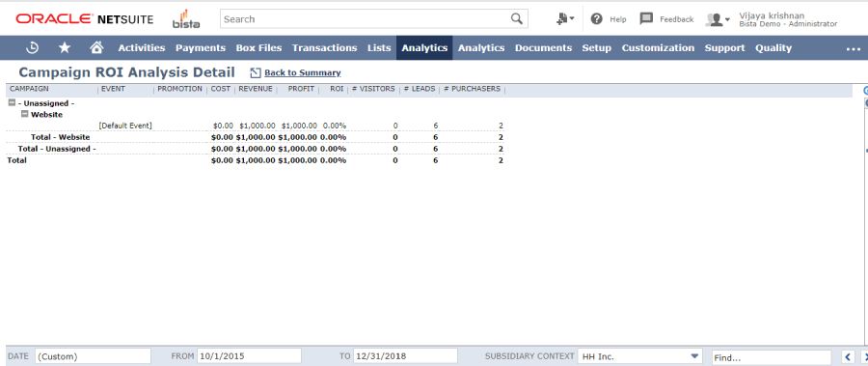
Task: Open the Create New icon menu
Action: (565, 19)
